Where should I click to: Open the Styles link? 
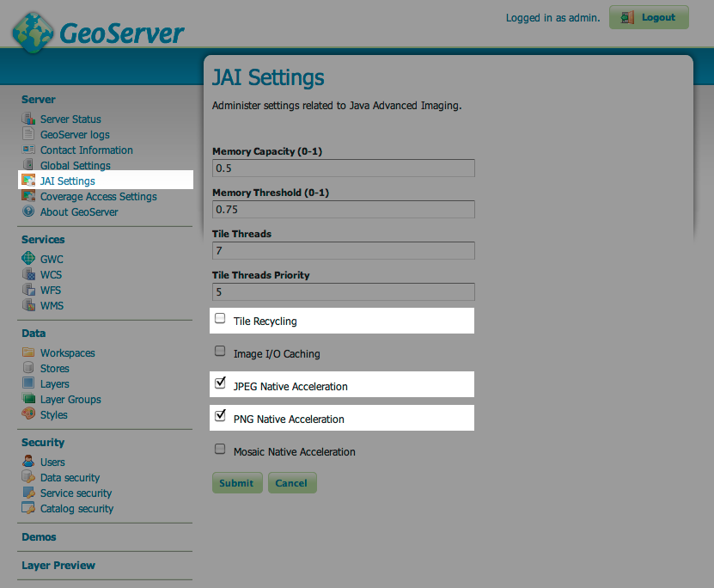point(54,415)
